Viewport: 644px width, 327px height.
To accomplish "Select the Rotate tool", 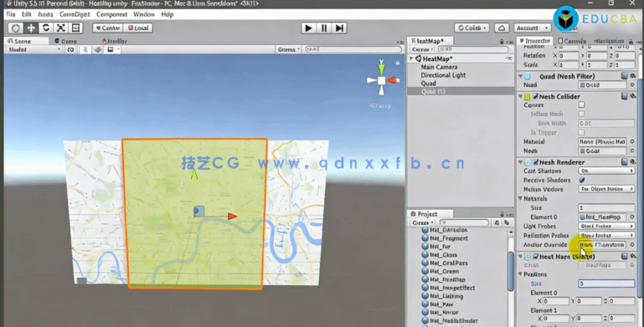I will (46, 28).
